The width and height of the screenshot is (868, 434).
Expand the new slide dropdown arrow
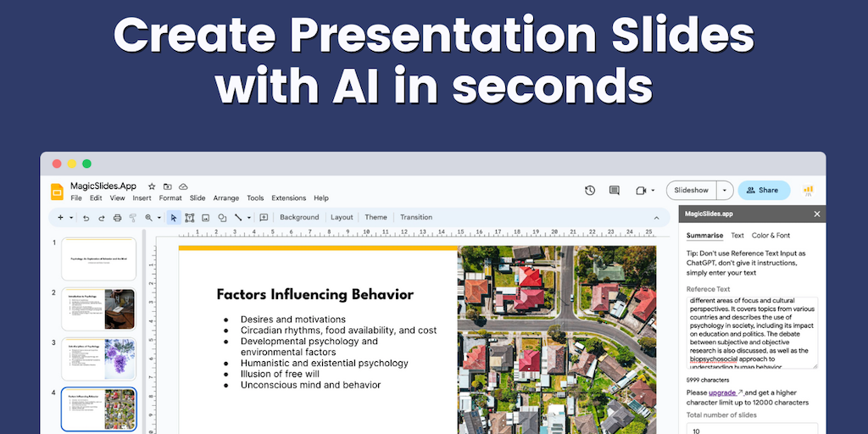(71, 218)
